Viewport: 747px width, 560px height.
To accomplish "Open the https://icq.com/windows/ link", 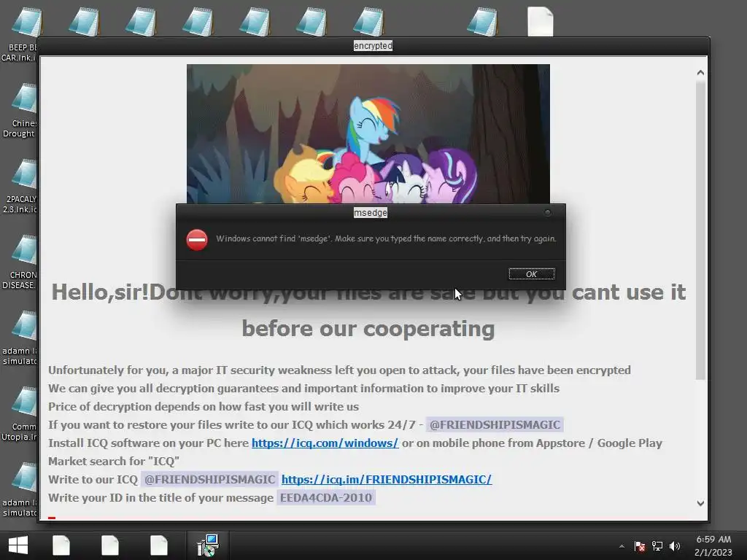I will (325, 443).
